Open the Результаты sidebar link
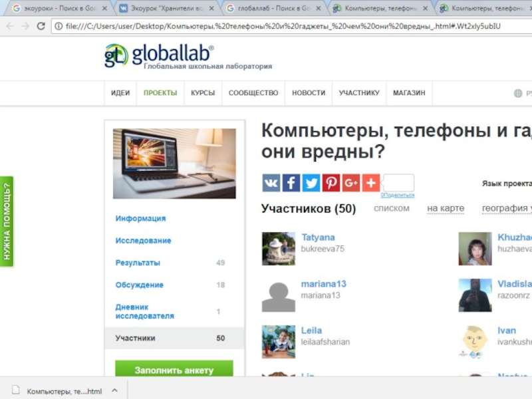Image resolution: width=532 pixels, height=399 pixels. coord(138,263)
